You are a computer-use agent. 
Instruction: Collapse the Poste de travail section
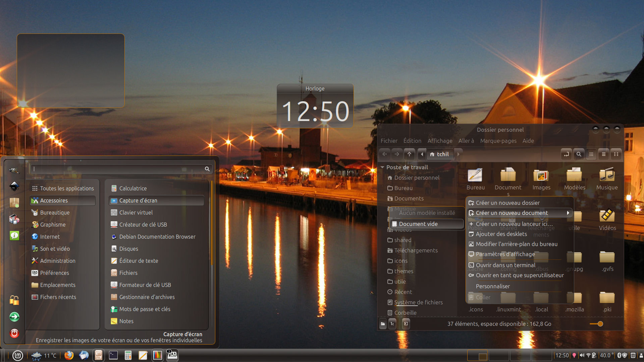click(x=382, y=167)
